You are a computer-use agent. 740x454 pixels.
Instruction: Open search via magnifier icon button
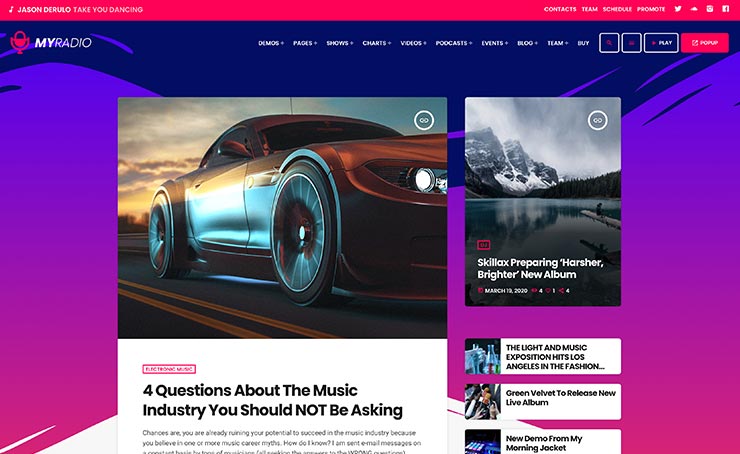point(609,43)
